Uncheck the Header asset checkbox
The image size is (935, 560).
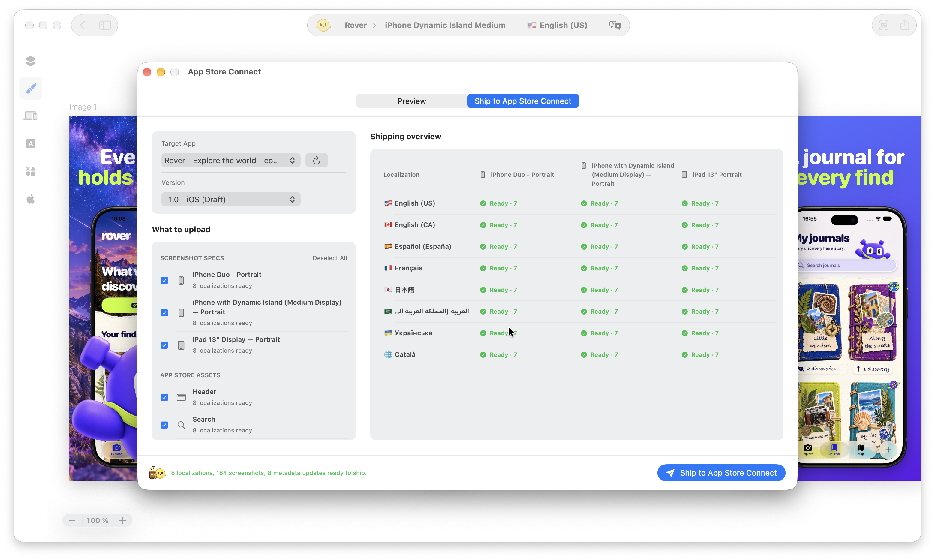(x=164, y=397)
